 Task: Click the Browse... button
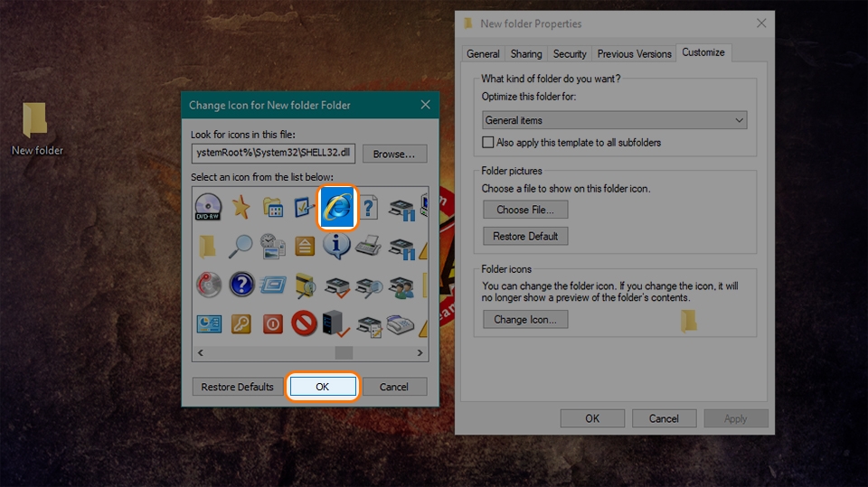click(394, 154)
